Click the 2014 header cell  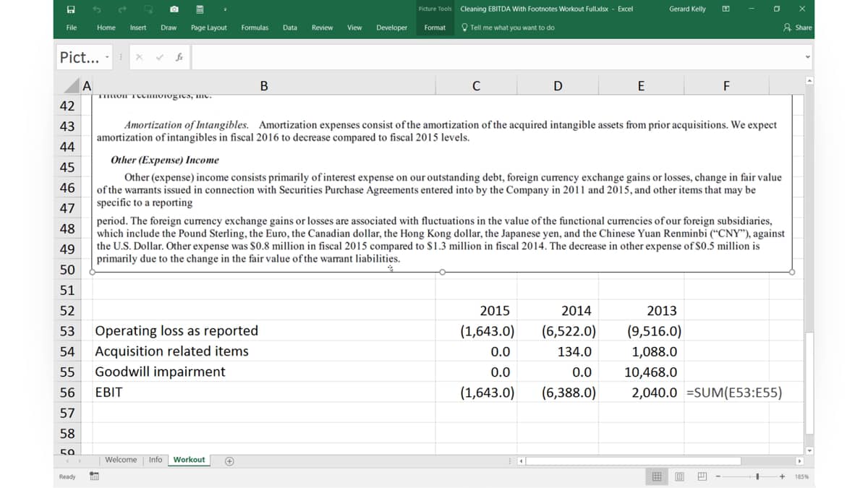pyautogui.click(x=558, y=311)
